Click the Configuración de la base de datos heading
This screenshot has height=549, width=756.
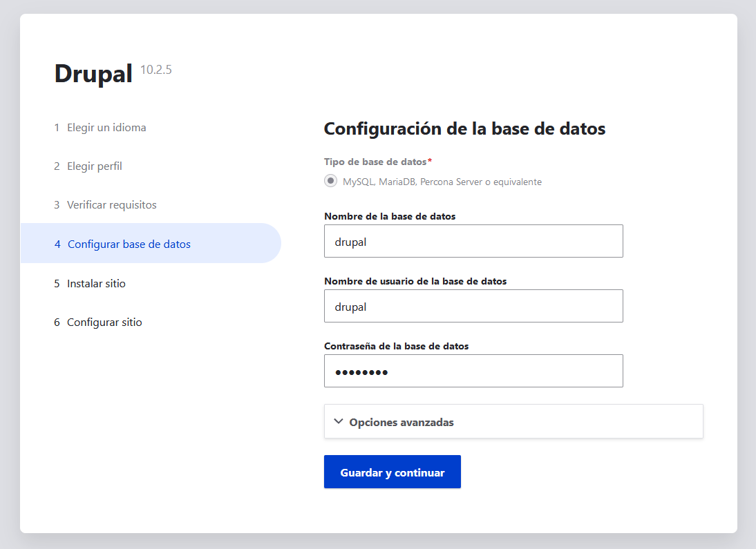[x=464, y=128]
